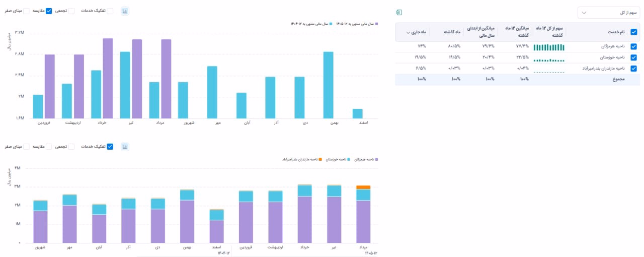Enable تجمعی checkbox on bottom chart

pyautogui.click(x=71, y=147)
